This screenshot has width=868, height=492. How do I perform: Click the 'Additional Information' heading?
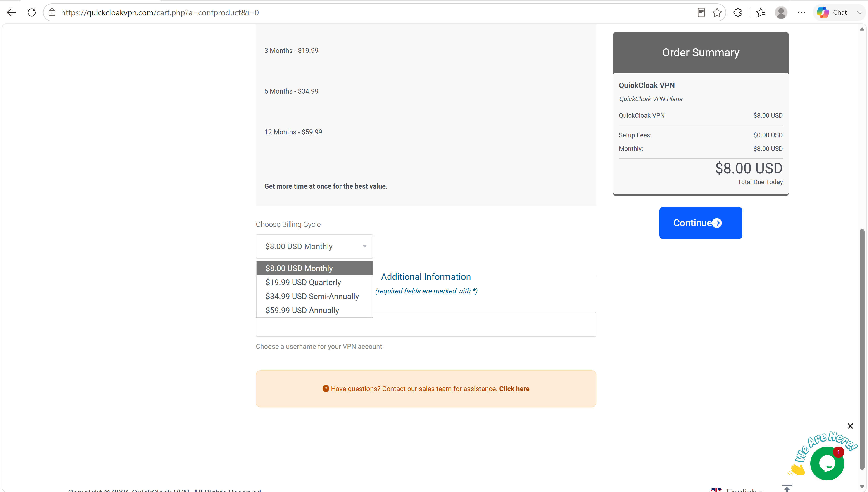click(x=426, y=277)
